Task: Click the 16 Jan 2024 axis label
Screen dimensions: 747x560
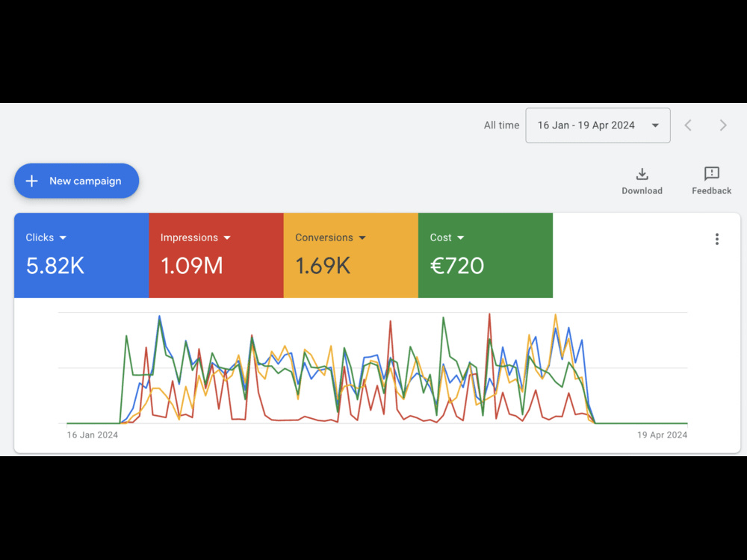Action: click(93, 435)
